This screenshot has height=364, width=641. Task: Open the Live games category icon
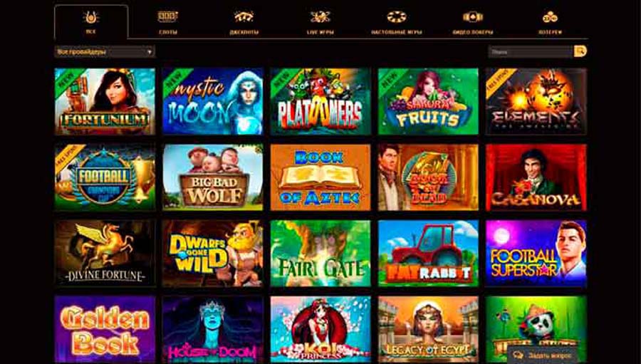(320, 17)
